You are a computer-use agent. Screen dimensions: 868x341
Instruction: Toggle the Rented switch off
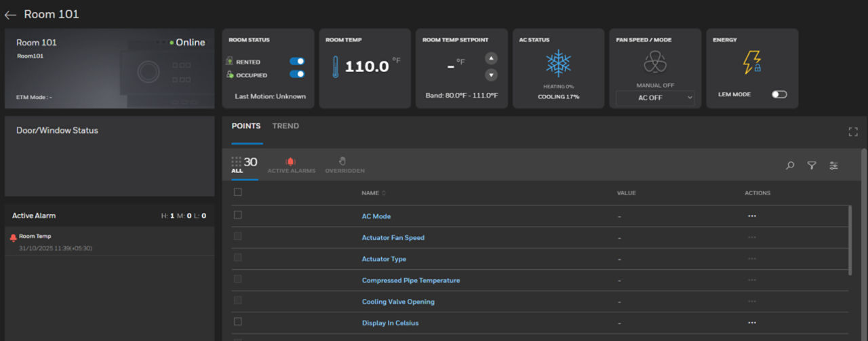pyautogui.click(x=297, y=62)
